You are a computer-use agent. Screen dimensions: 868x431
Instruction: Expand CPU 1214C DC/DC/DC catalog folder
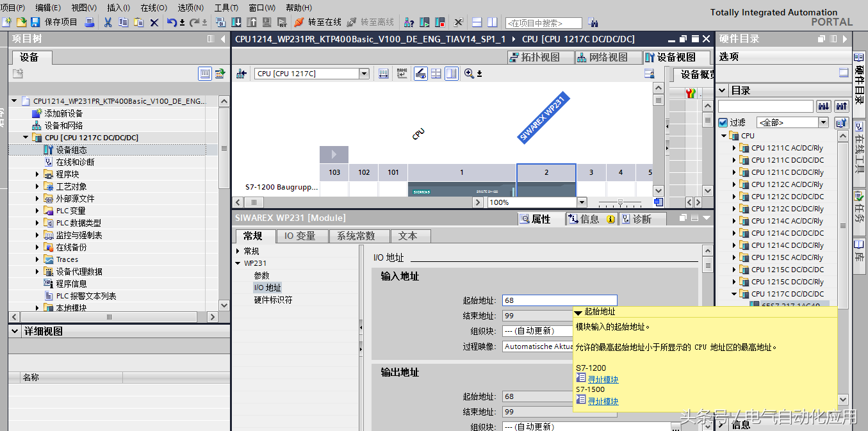pyautogui.click(x=734, y=233)
